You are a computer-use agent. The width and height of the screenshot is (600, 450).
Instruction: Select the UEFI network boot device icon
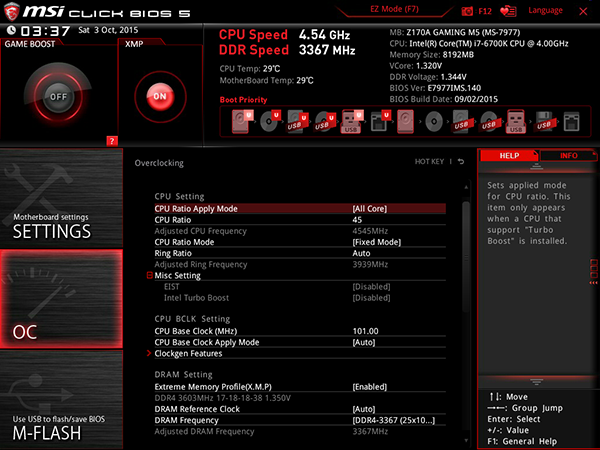[x=380, y=121]
